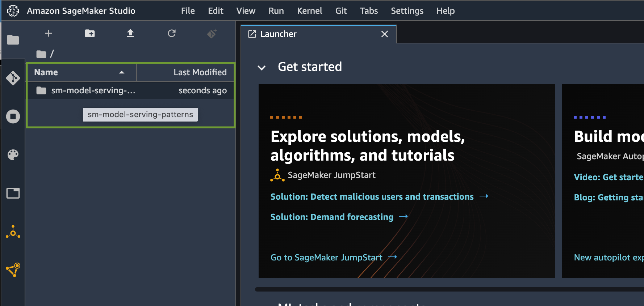Click the Amazon SageMaker Studio logo icon

tap(13, 11)
